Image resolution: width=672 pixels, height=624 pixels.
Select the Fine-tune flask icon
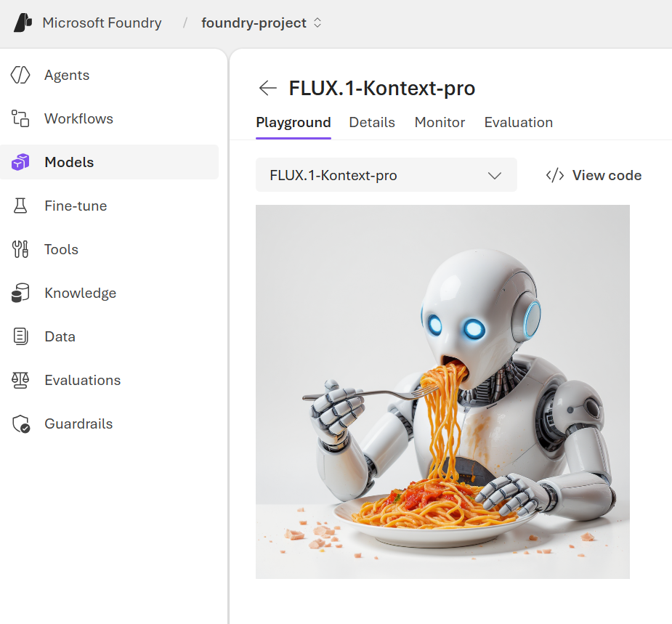tap(18, 206)
